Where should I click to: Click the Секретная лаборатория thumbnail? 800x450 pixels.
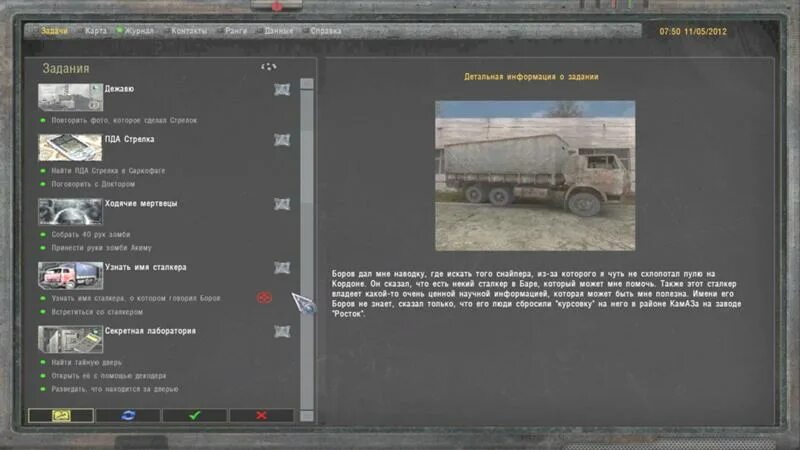[x=70, y=339]
